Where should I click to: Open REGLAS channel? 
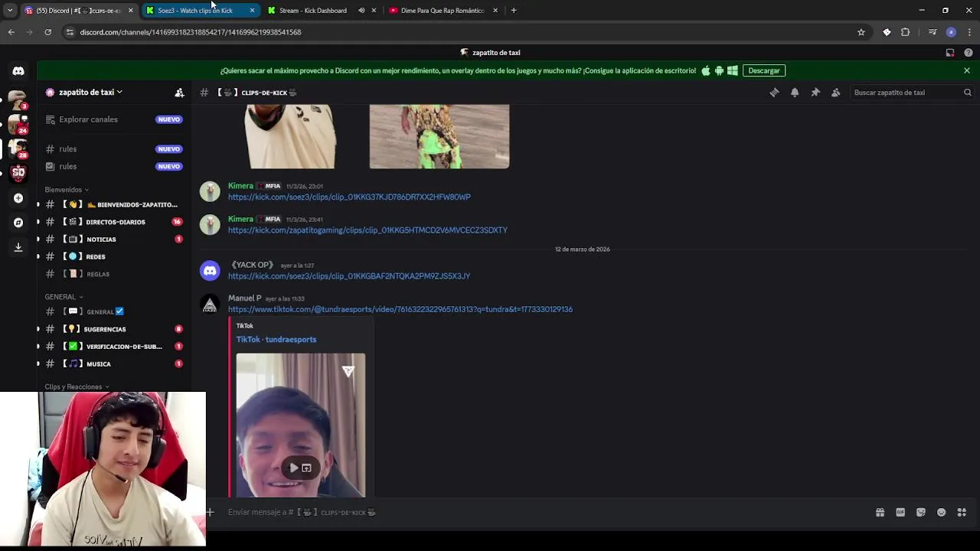[114, 274]
